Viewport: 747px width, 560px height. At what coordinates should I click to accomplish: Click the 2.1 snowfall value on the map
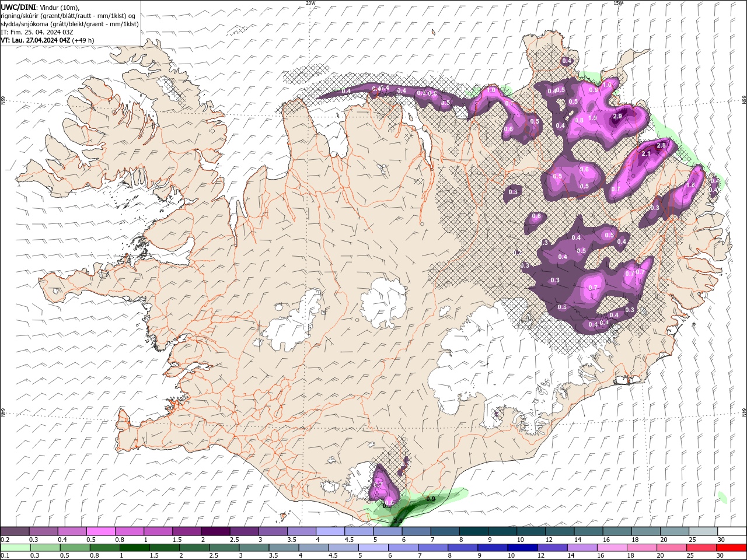[x=646, y=153]
